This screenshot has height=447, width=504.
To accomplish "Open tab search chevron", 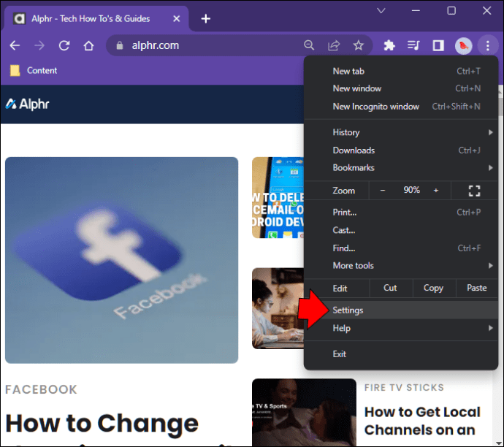I will [381, 11].
